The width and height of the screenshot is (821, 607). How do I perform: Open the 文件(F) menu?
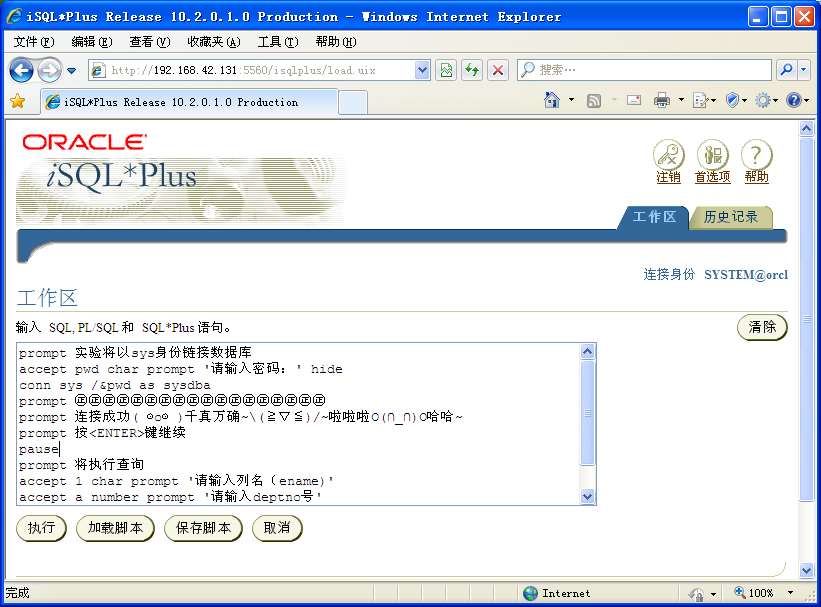(x=34, y=42)
